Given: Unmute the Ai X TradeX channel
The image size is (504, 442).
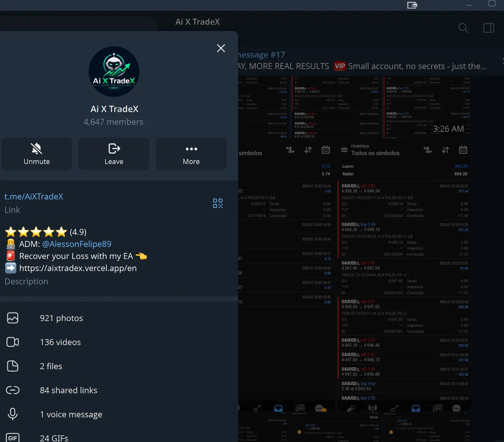Looking at the screenshot, I should point(37,154).
